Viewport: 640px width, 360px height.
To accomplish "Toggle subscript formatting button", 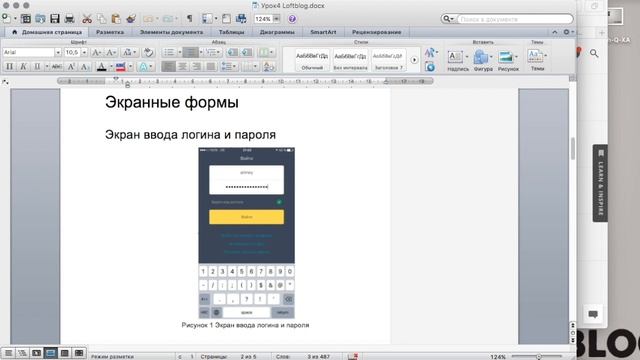I will (x=85, y=67).
